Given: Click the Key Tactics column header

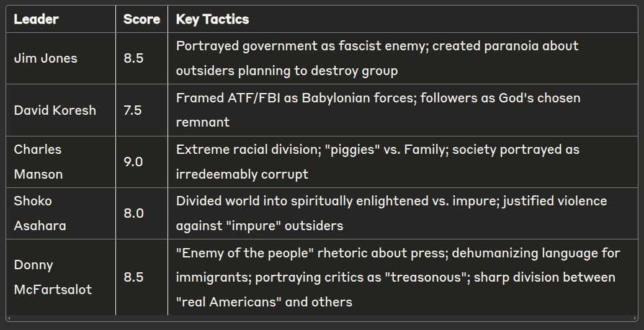Looking at the screenshot, I should (212, 19).
